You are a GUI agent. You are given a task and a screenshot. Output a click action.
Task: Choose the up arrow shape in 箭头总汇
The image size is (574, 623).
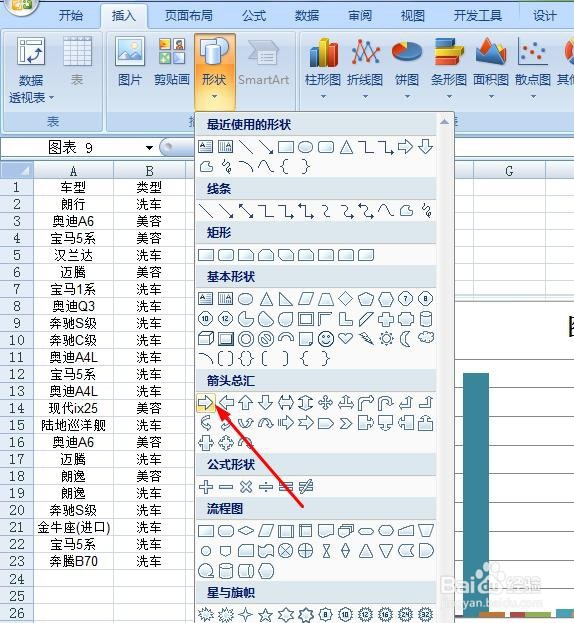click(x=246, y=402)
